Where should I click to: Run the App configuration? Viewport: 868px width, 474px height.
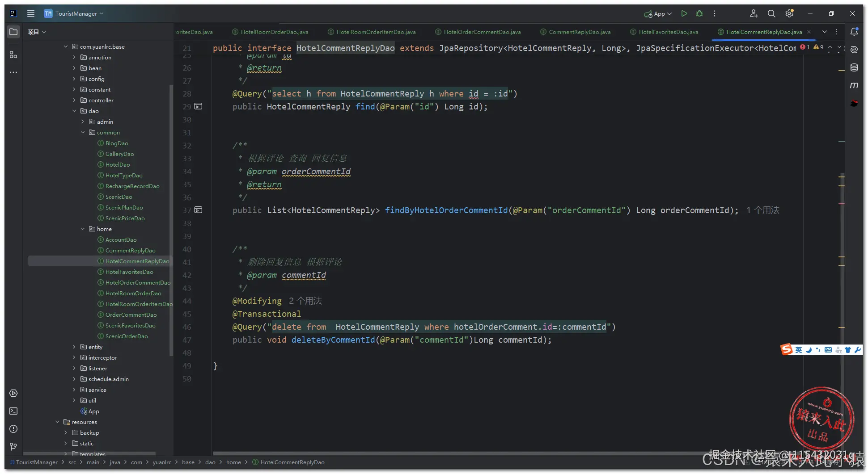[684, 13]
